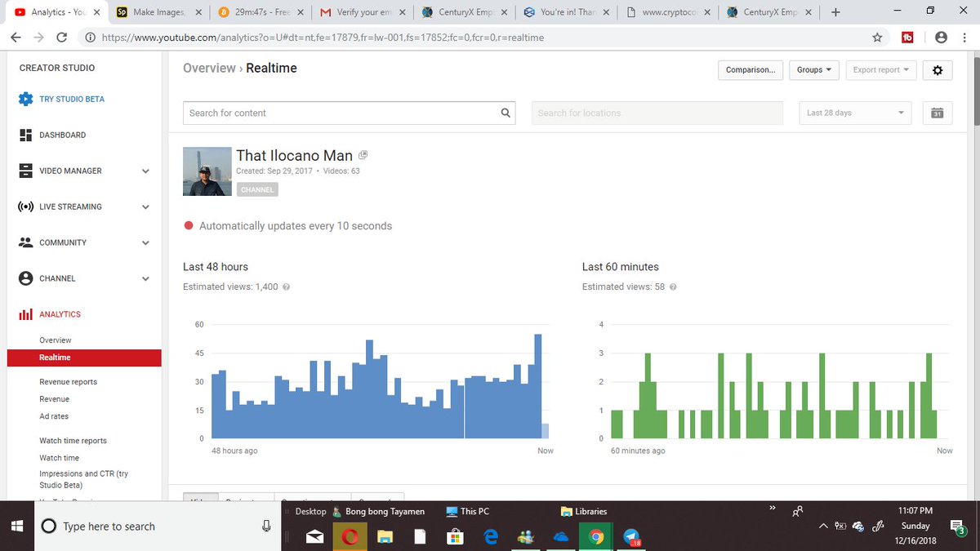Open the People icon in system tray

tap(798, 511)
